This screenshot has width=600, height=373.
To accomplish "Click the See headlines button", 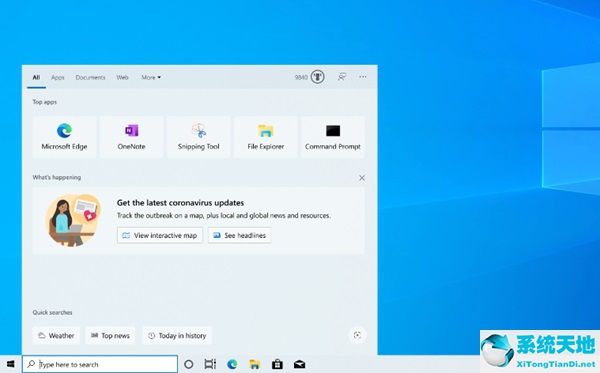I will (240, 235).
